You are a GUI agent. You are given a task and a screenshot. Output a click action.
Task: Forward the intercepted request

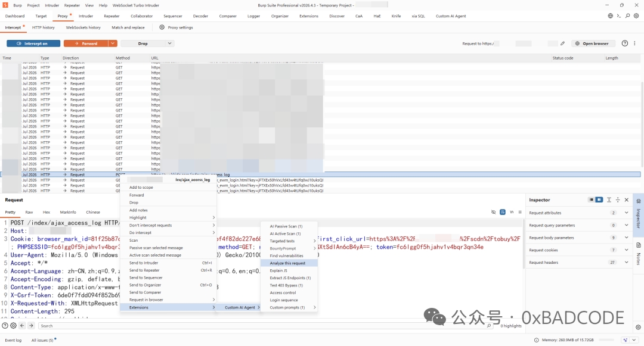pyautogui.click(x=86, y=43)
